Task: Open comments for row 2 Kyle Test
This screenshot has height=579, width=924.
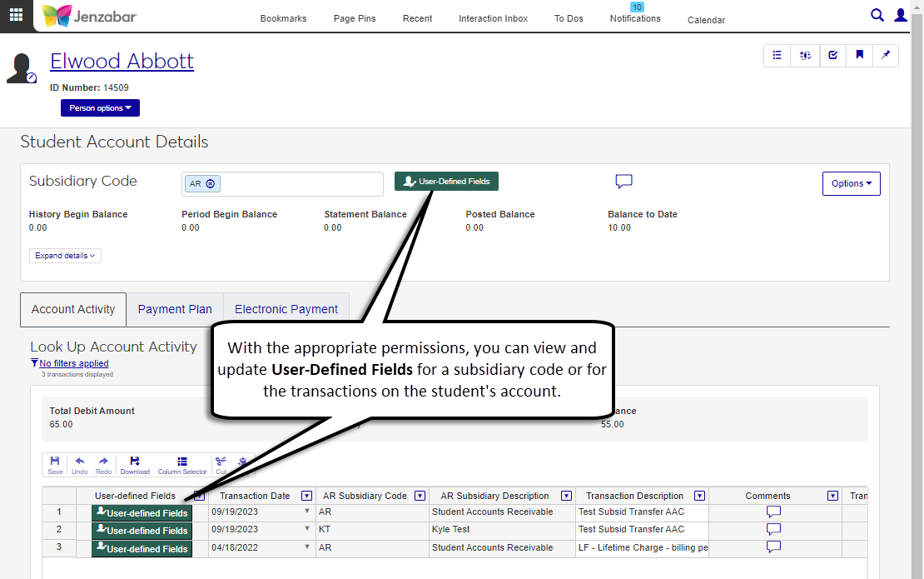Action: click(x=773, y=529)
